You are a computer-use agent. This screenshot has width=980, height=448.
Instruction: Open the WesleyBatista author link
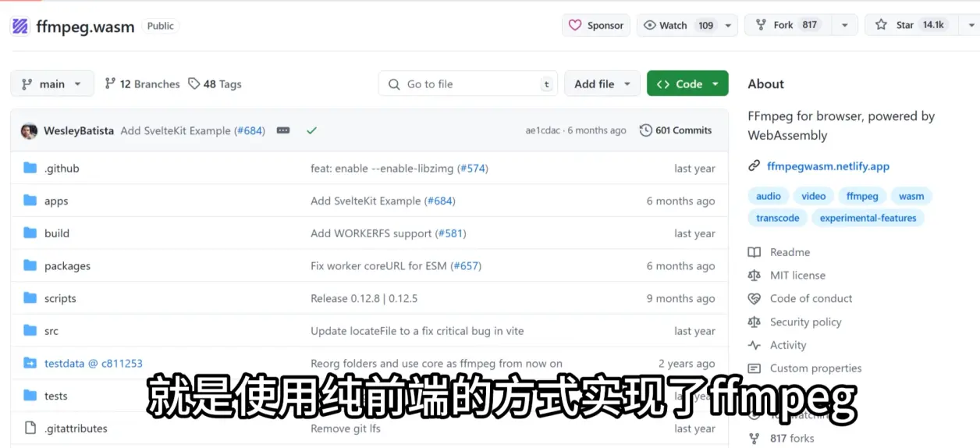click(79, 130)
